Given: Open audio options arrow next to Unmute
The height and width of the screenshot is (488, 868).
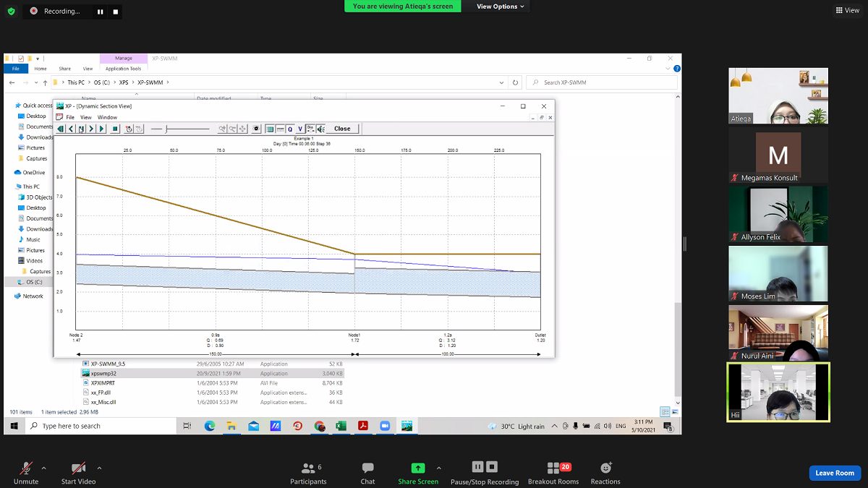Looking at the screenshot, I should tap(44, 468).
